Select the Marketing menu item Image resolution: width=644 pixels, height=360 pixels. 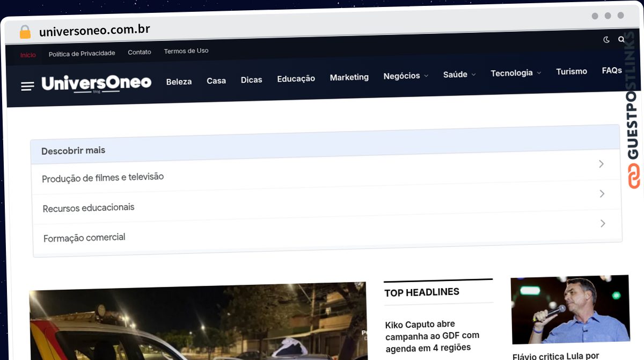click(349, 77)
